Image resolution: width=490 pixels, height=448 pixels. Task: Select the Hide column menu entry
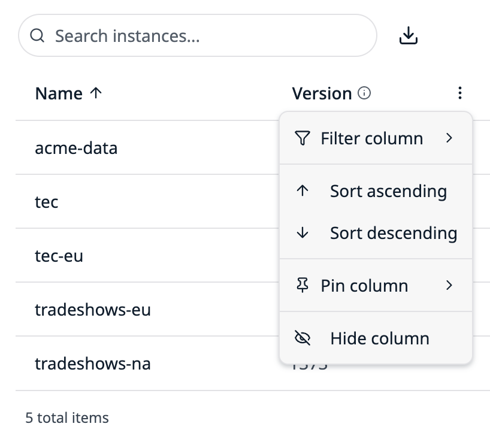click(376, 338)
